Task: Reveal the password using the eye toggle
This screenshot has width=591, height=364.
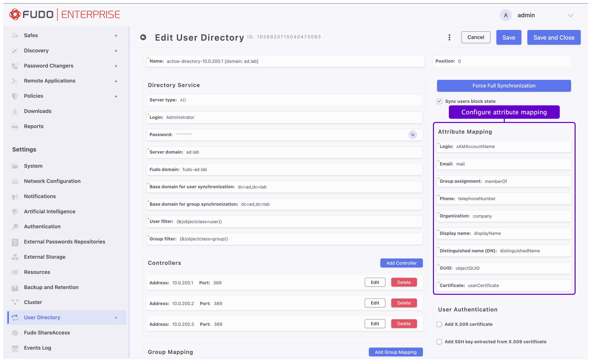Action: pos(413,135)
